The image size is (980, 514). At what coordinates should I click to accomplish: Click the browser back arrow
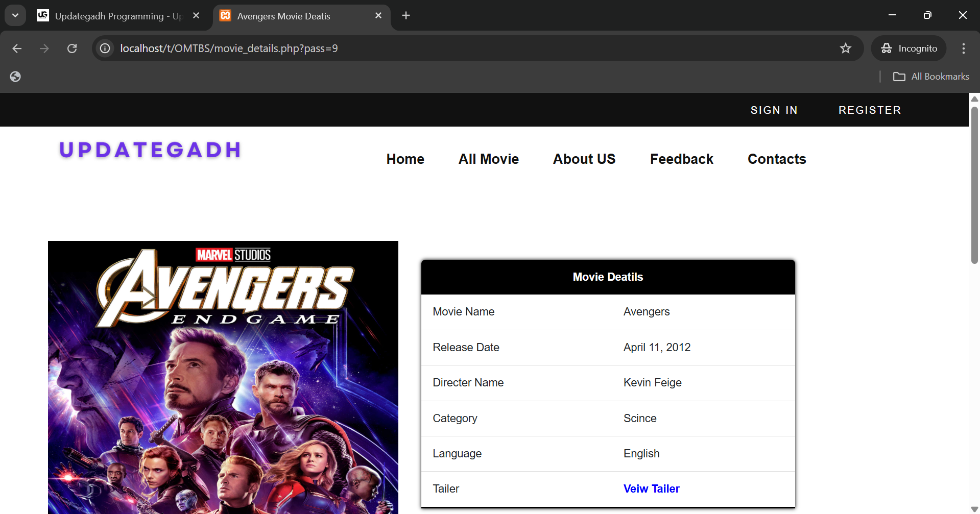[x=17, y=48]
